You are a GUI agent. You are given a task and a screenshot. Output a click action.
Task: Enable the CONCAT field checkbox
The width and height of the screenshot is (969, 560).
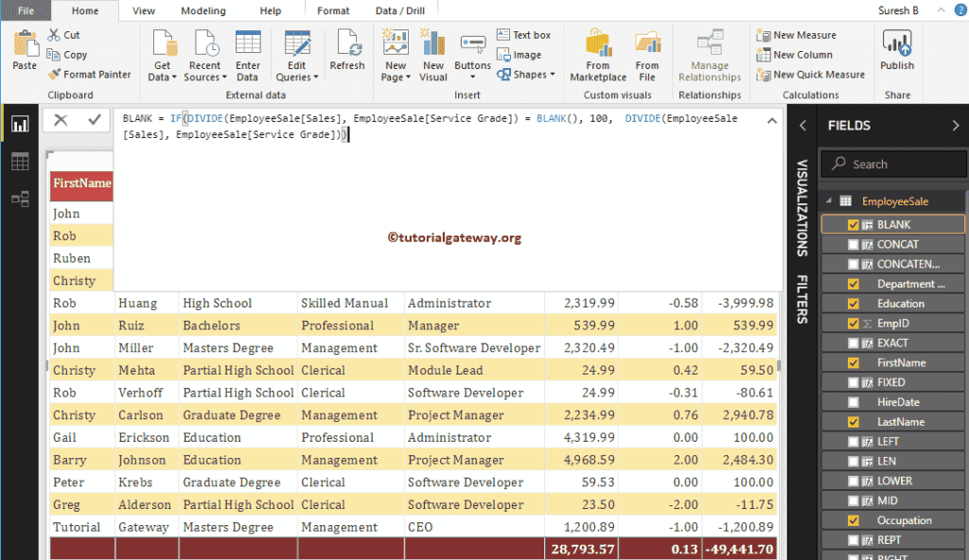click(854, 245)
